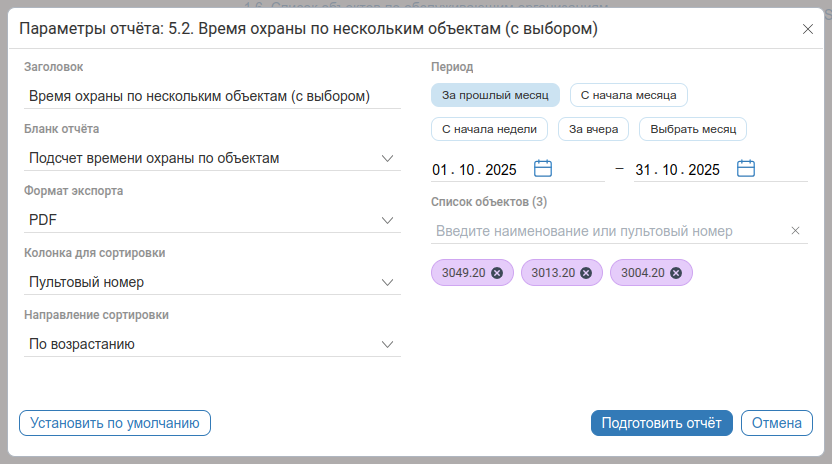Remove object 3049.20 from the list
The width and height of the screenshot is (832, 464).
coord(497,273)
